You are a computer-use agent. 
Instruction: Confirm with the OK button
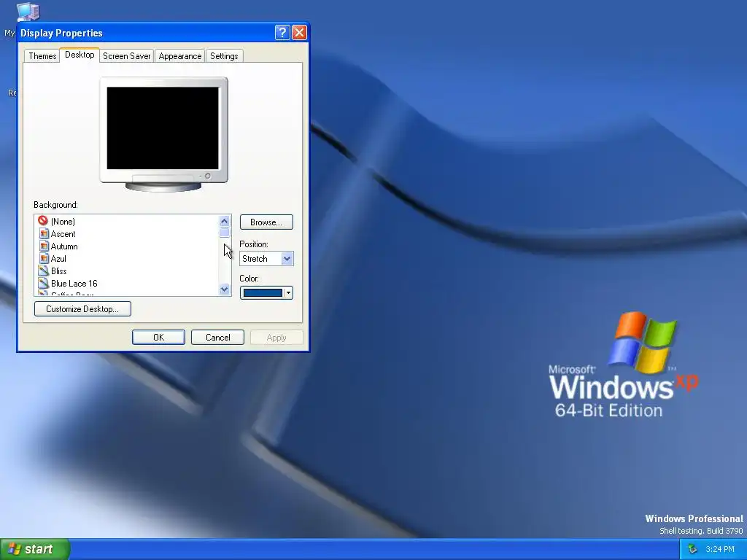(158, 337)
